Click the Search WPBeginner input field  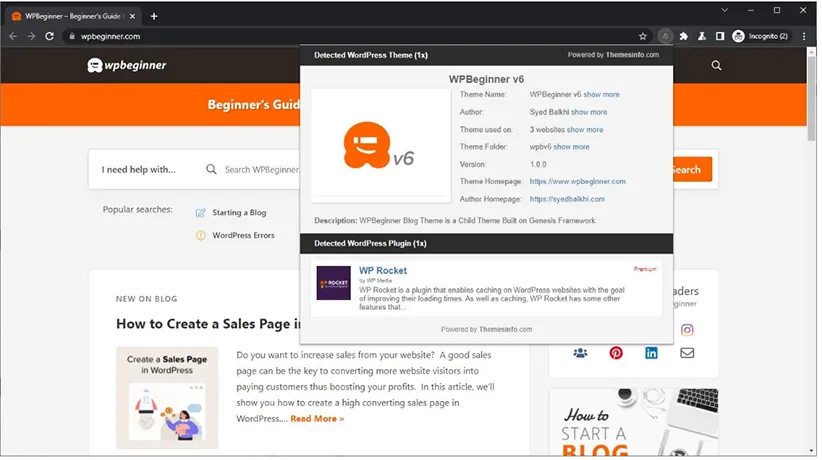(261, 169)
